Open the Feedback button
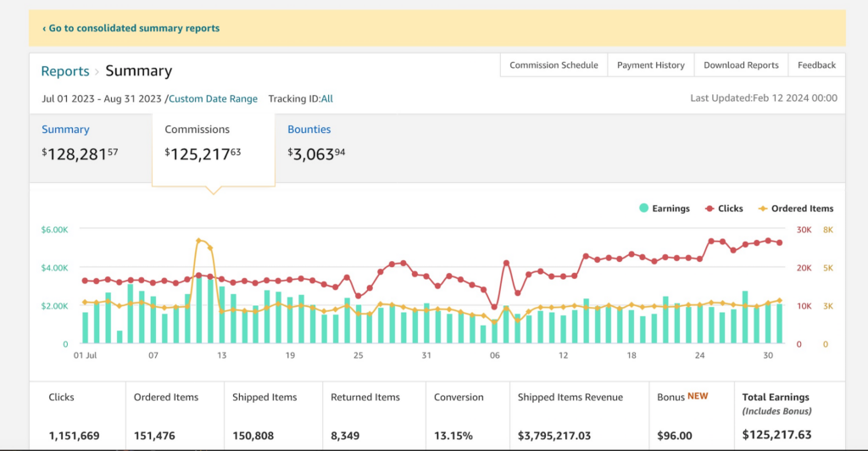The height and width of the screenshot is (451, 868). click(x=816, y=65)
